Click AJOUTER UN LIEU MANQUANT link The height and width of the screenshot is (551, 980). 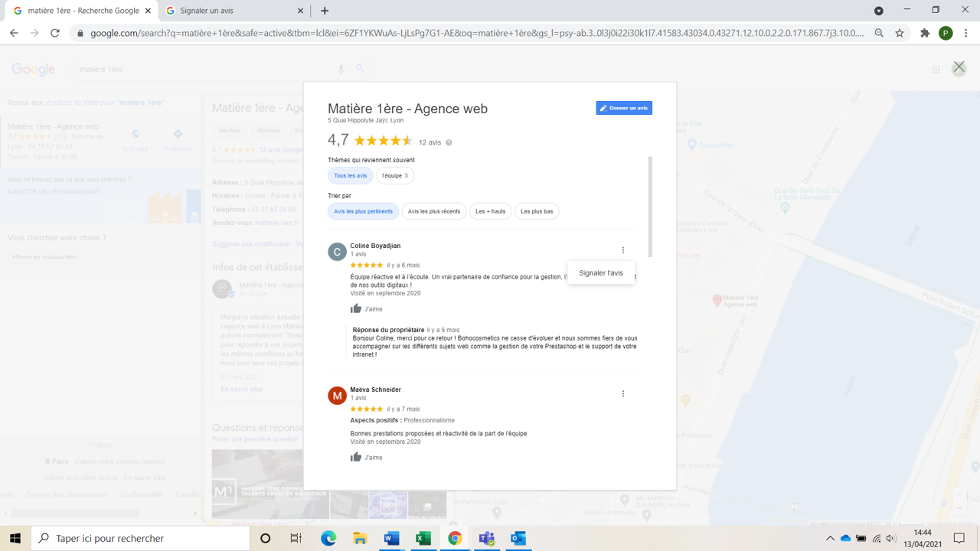(54, 191)
